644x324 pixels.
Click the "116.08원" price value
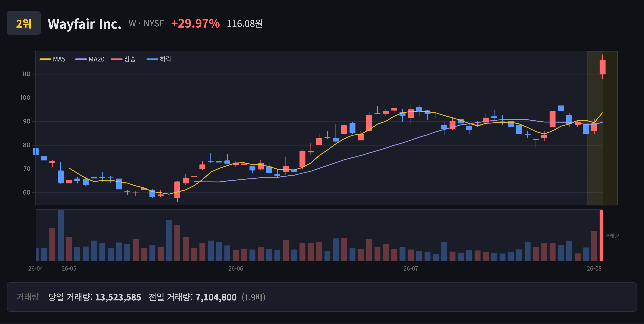[245, 24]
